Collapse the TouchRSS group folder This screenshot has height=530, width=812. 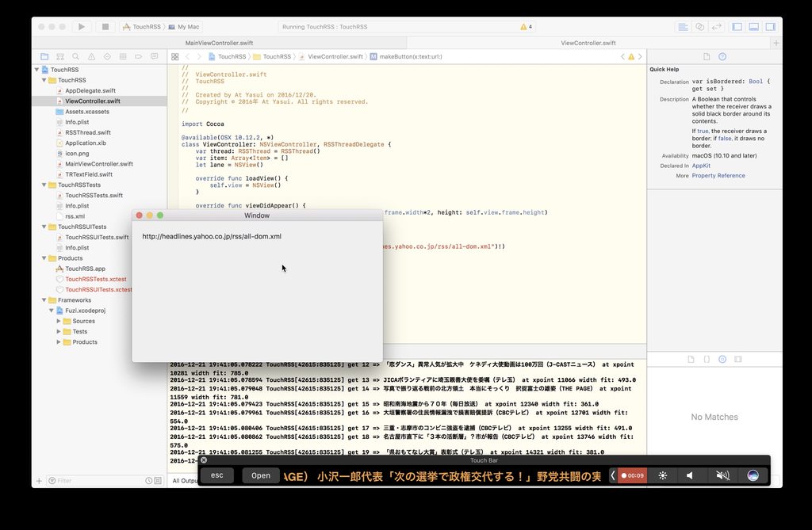click(x=44, y=80)
